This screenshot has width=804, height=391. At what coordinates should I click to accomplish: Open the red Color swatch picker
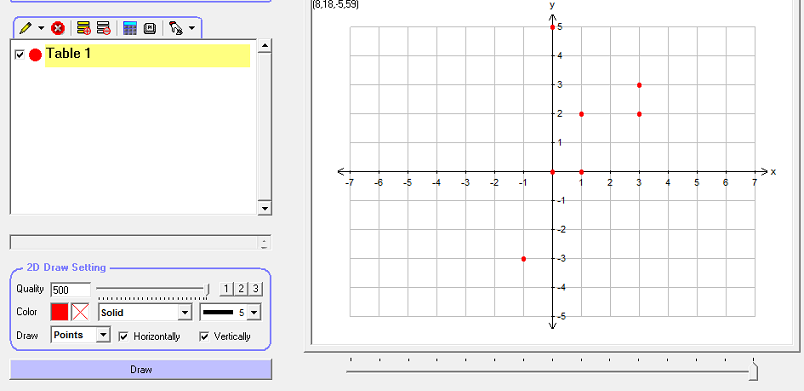coord(59,312)
